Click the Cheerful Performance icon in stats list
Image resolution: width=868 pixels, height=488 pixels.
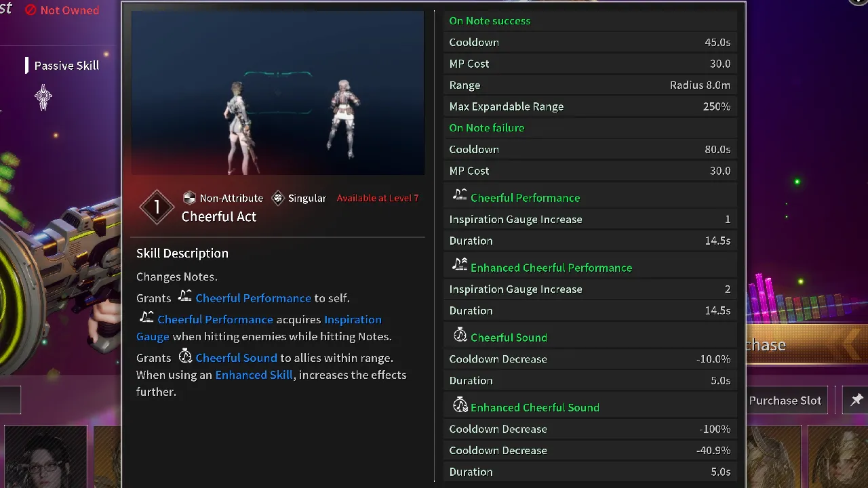pos(460,197)
